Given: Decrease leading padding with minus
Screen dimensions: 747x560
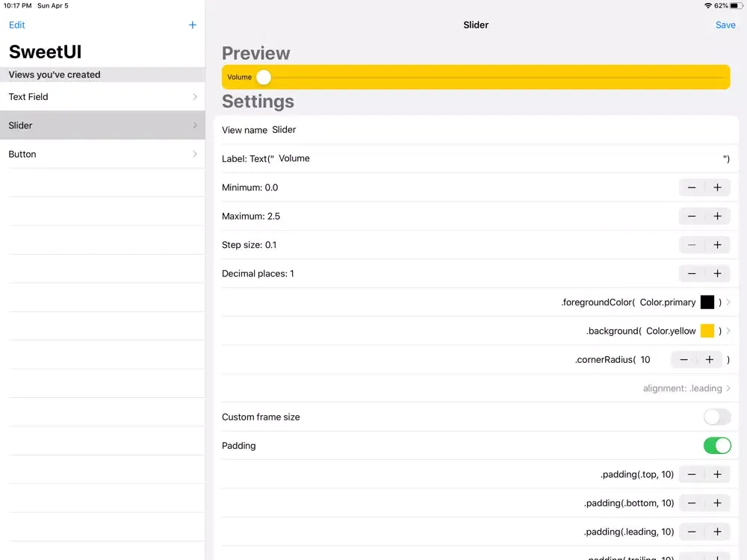Looking at the screenshot, I should (692, 532).
